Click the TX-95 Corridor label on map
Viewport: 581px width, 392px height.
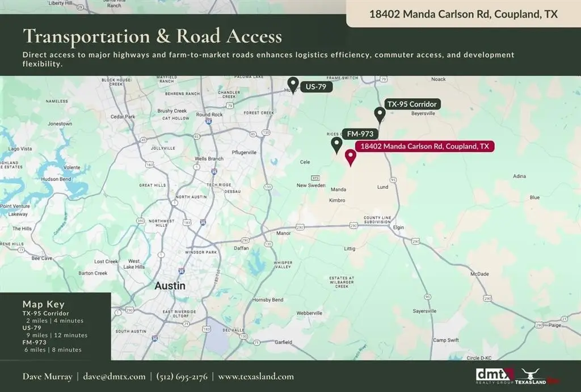click(x=412, y=104)
